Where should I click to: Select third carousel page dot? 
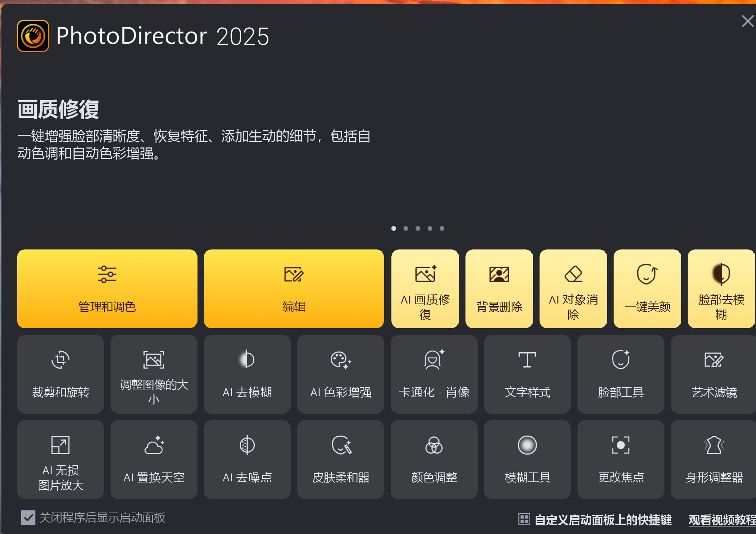point(418,228)
